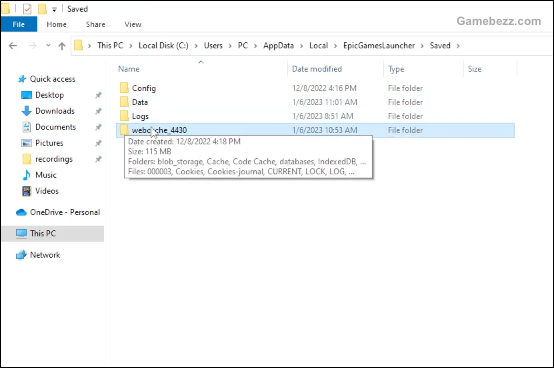554x368 pixels.
Task: Open the File ribbon tab
Action: click(x=19, y=24)
